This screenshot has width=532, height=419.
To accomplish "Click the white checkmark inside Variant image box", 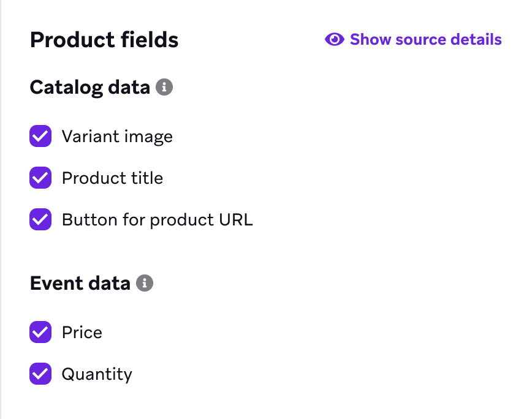I will (40, 137).
